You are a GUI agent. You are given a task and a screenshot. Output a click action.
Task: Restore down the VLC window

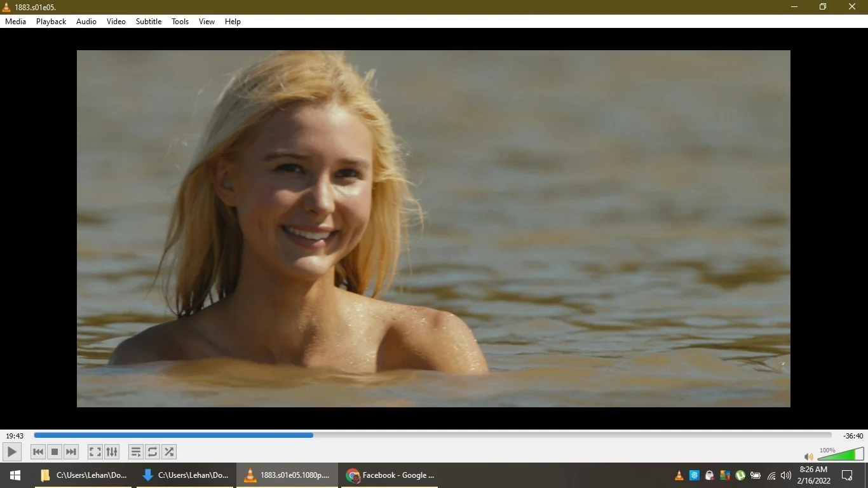tap(824, 7)
